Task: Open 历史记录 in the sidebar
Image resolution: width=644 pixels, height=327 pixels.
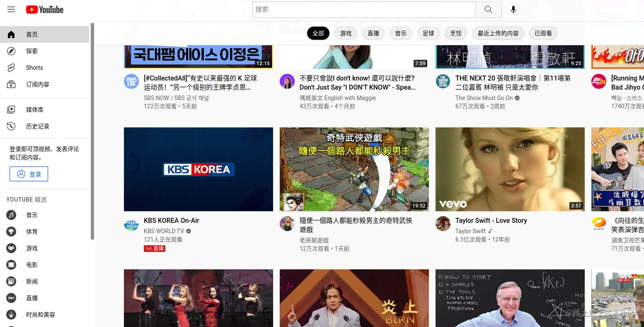Action: [x=44, y=126]
